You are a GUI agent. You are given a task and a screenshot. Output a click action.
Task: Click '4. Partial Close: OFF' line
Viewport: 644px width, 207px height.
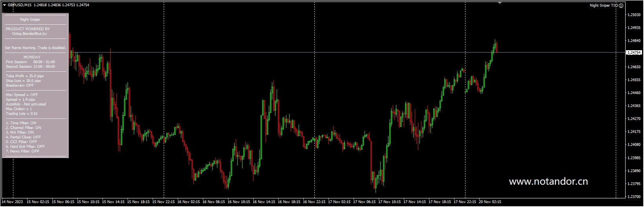pyautogui.click(x=24, y=137)
